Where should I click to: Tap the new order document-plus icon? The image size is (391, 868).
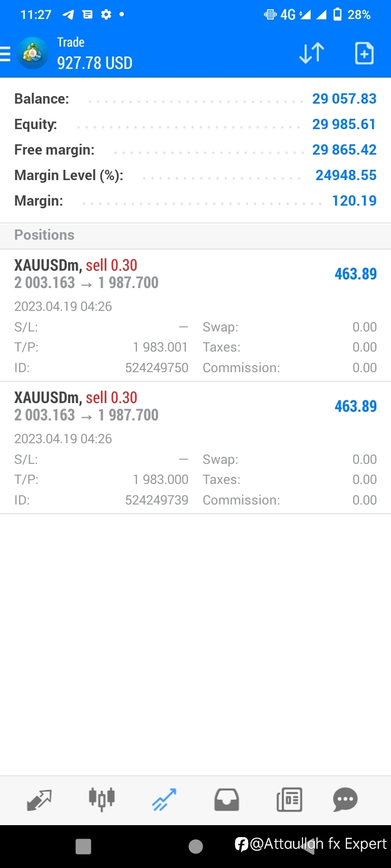364,53
